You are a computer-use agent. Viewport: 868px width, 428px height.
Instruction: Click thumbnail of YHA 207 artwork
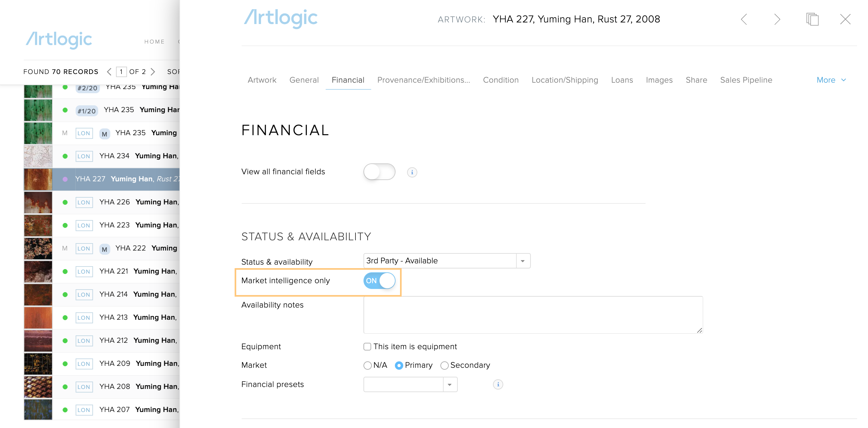pyautogui.click(x=38, y=410)
